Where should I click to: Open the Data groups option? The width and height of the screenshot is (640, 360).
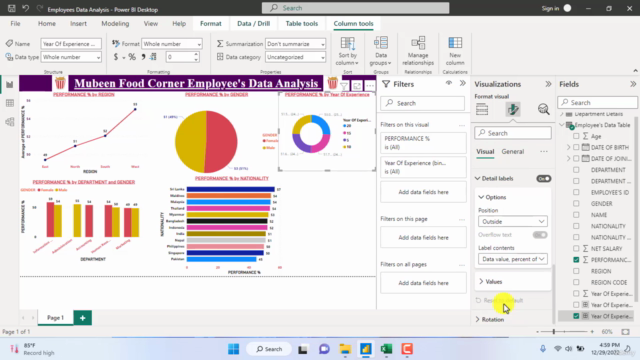click(380, 51)
